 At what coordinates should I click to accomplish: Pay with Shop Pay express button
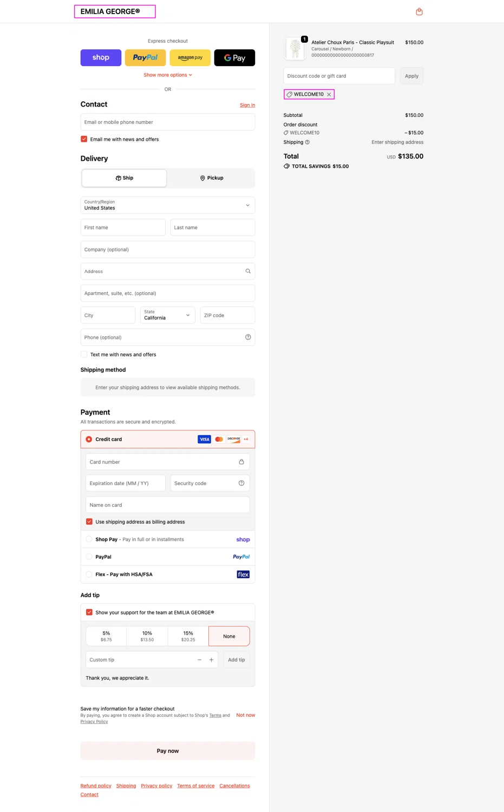tap(101, 57)
